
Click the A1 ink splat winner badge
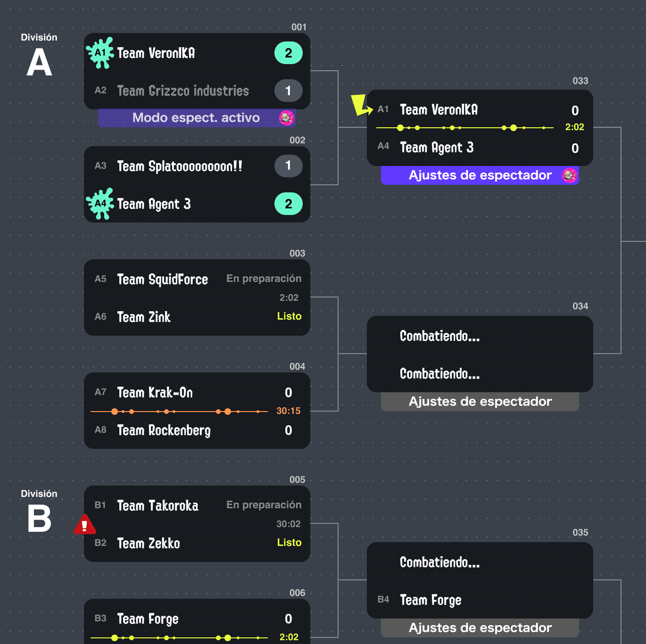[100, 53]
